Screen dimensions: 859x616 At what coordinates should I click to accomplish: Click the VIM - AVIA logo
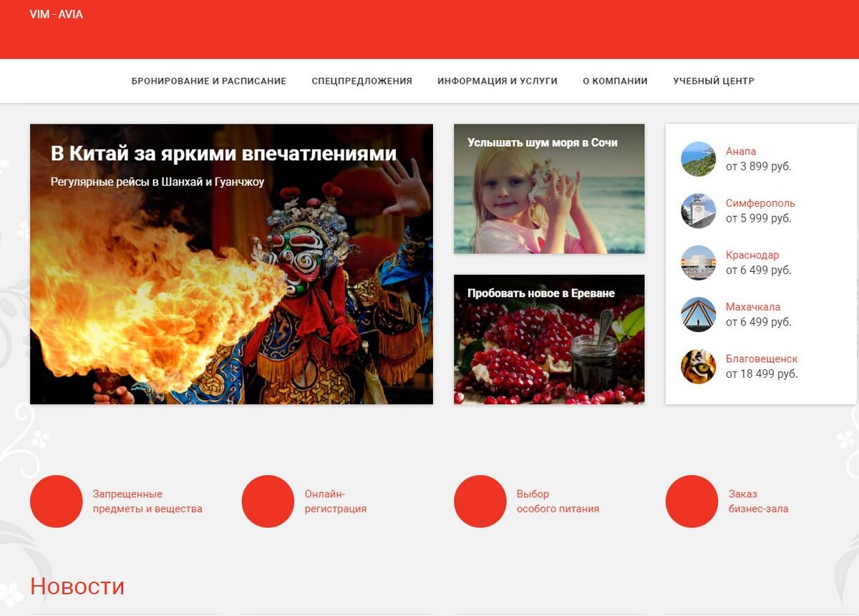[55, 14]
